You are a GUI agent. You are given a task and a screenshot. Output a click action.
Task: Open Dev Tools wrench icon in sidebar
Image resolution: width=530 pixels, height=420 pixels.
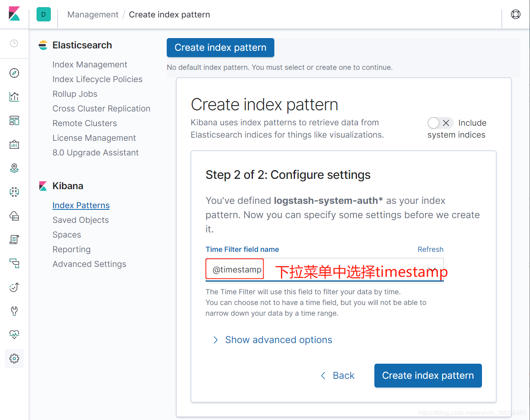click(14, 311)
